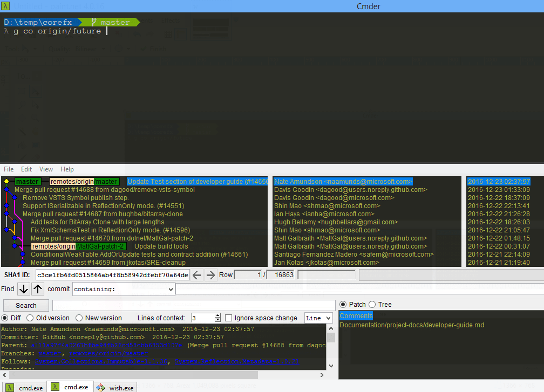Click author Hugh Bellamy row
The width and height of the screenshot is (544, 392).
coord(336,222)
